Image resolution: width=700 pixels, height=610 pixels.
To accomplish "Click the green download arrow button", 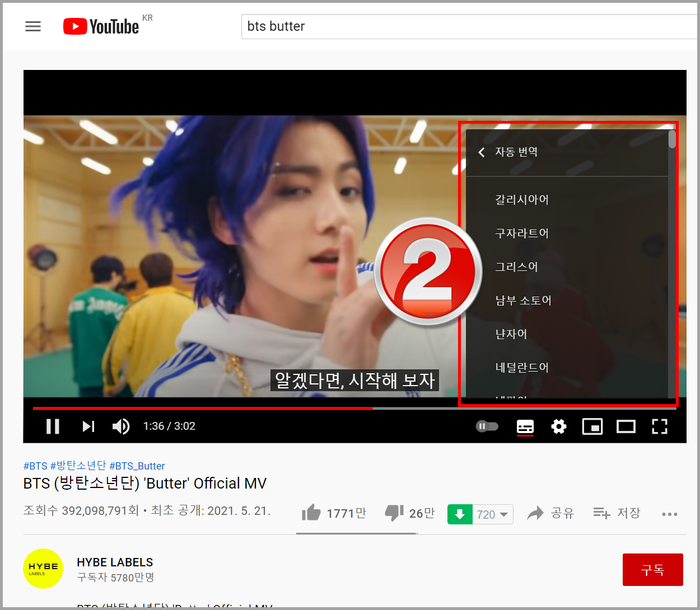I will [460, 514].
